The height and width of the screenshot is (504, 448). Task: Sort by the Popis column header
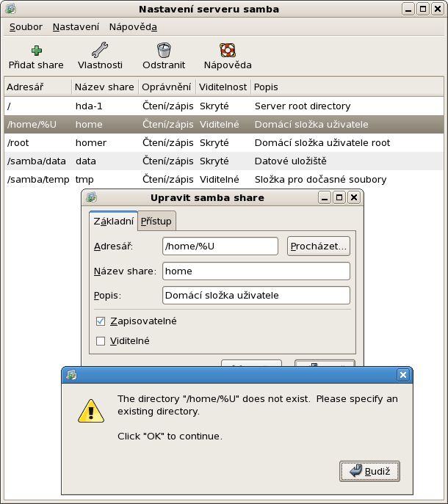point(347,87)
